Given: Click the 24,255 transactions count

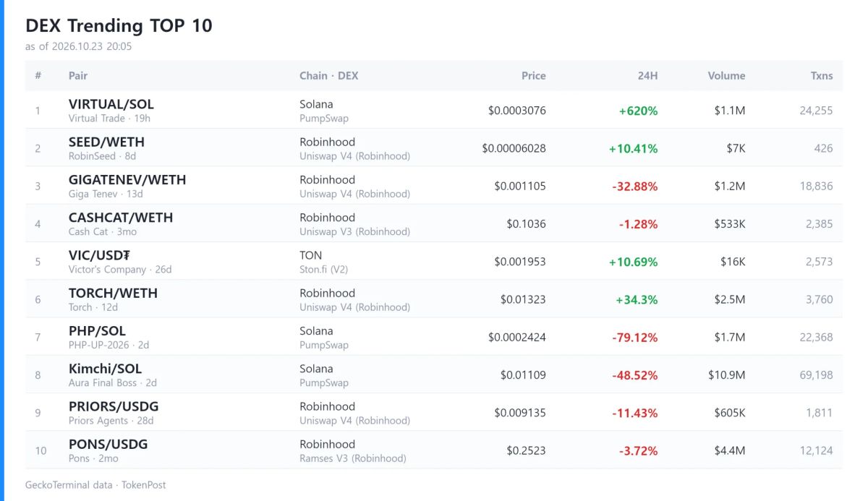Looking at the screenshot, I should (815, 111).
